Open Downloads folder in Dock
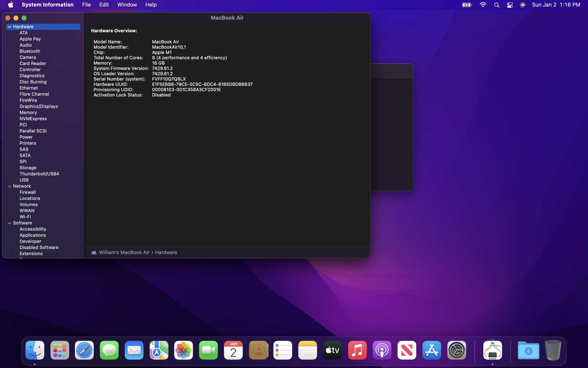588x368 pixels. click(528, 350)
